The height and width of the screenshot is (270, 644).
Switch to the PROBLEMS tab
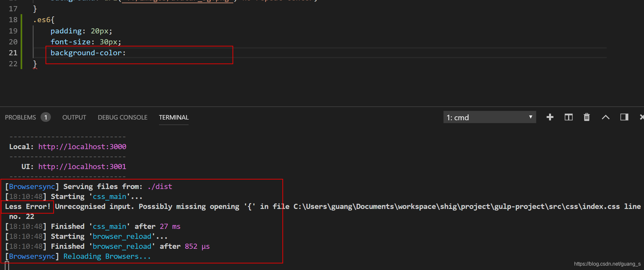(20, 117)
